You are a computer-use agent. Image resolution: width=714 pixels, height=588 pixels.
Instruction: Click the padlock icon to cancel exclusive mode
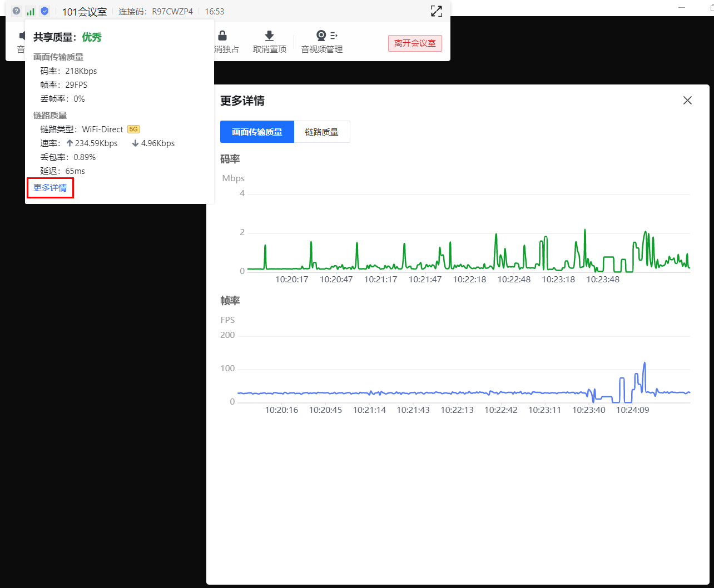point(222,36)
